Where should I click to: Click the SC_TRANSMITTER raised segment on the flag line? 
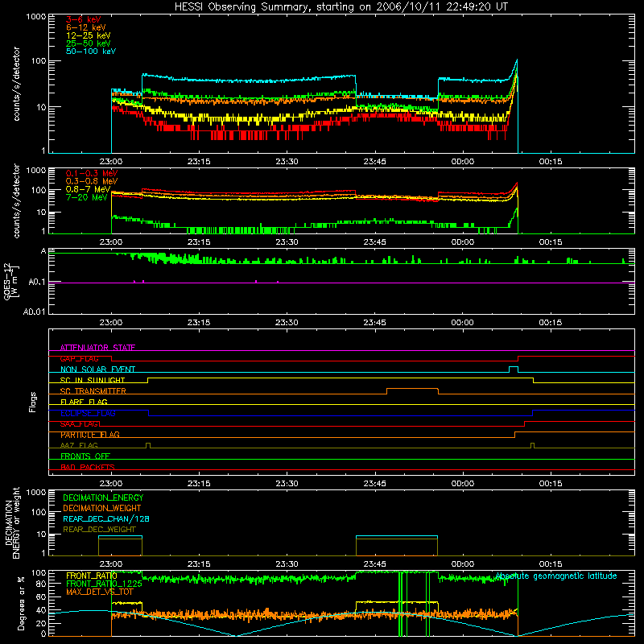(412, 389)
